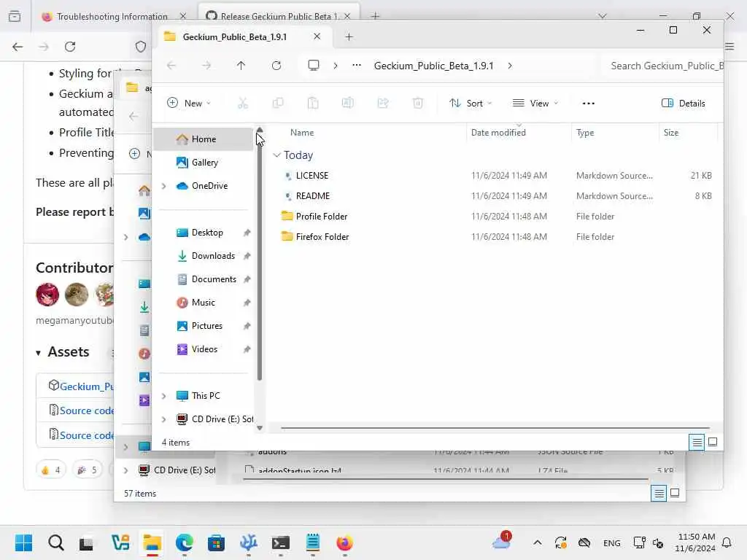The height and width of the screenshot is (560, 747).
Task: Open Microsoft Store from taskbar
Action: pyautogui.click(x=216, y=542)
